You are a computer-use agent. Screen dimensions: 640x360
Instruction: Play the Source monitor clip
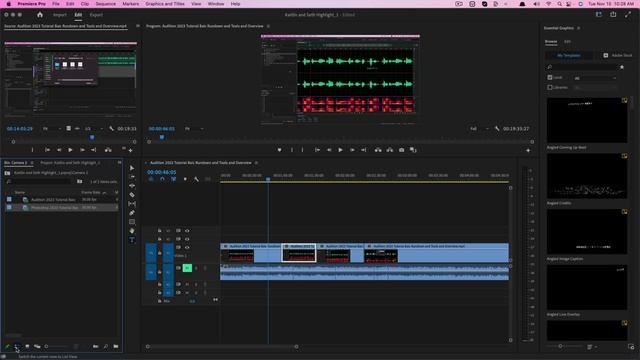(x=70, y=150)
